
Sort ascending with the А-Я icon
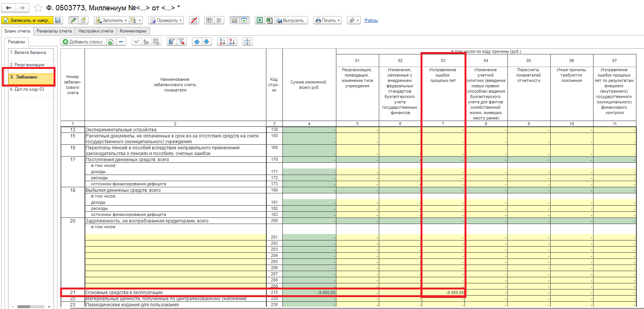point(222,42)
